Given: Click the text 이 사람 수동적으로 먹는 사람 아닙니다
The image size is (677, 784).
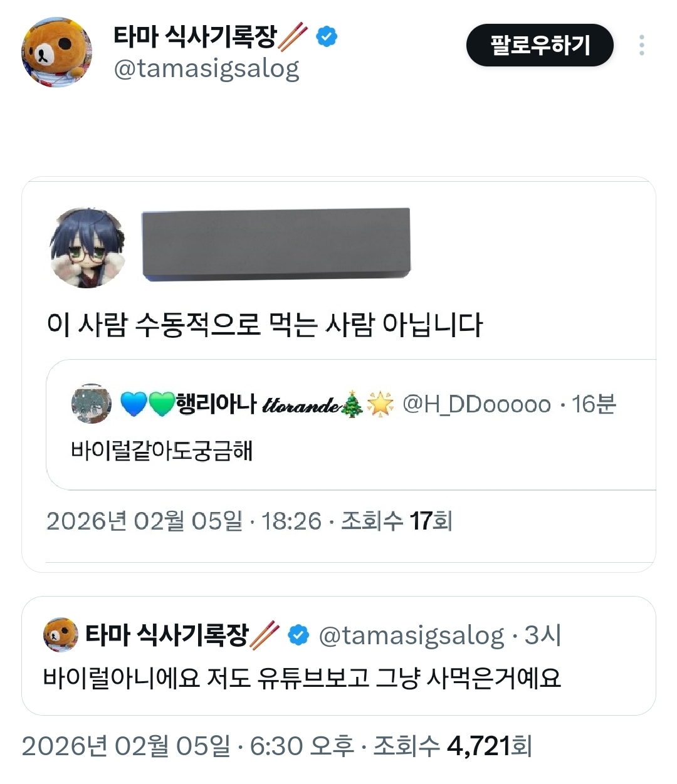Looking at the screenshot, I should [264, 325].
